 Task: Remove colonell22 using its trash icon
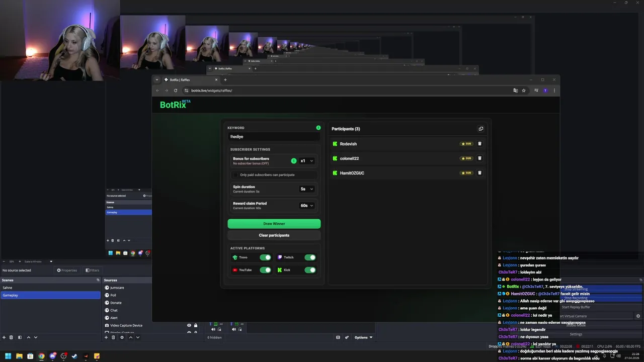tap(479, 158)
